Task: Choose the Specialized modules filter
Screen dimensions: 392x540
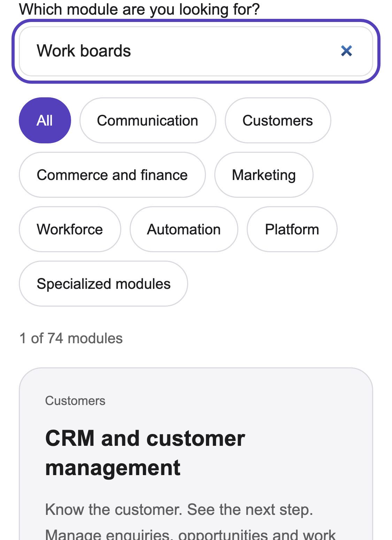Action: [x=103, y=284]
